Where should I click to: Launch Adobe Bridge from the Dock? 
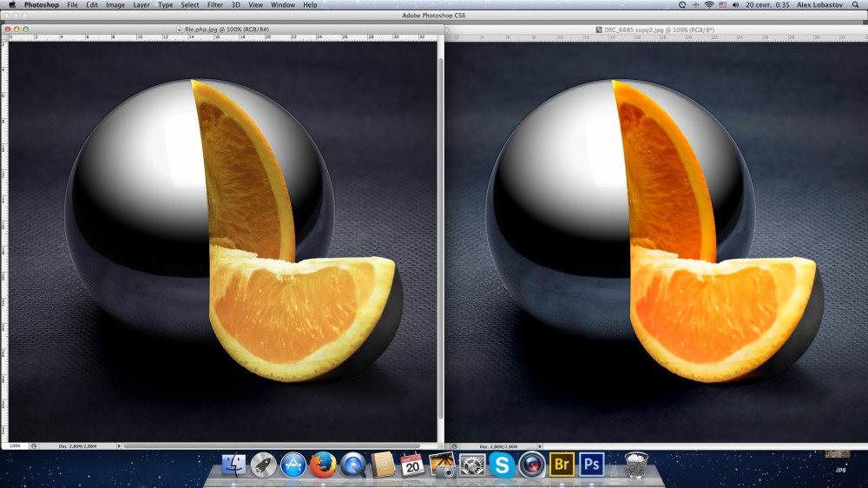click(562, 465)
